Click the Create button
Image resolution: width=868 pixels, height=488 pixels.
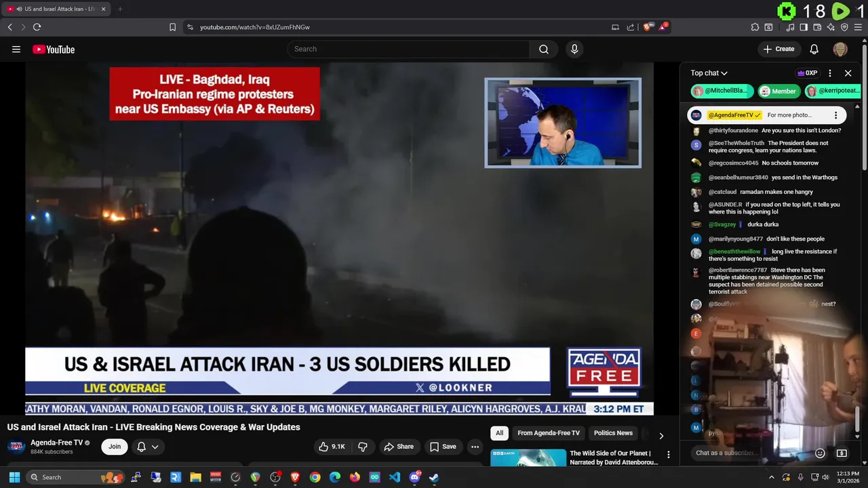[778, 49]
